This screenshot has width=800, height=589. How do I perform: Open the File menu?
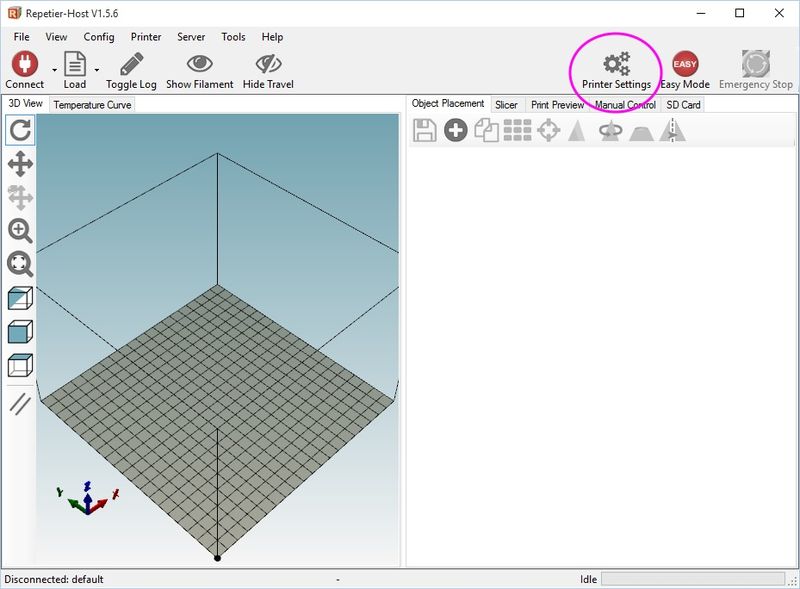tap(21, 37)
